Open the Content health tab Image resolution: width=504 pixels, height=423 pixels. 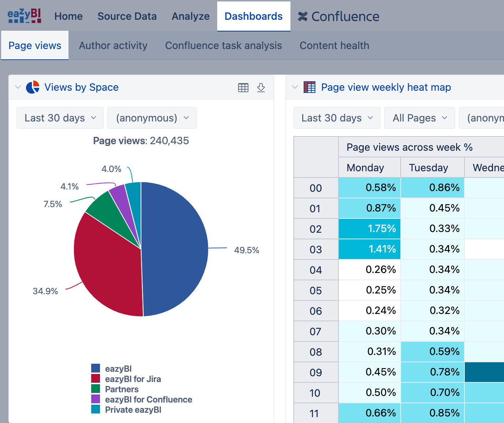tap(334, 46)
